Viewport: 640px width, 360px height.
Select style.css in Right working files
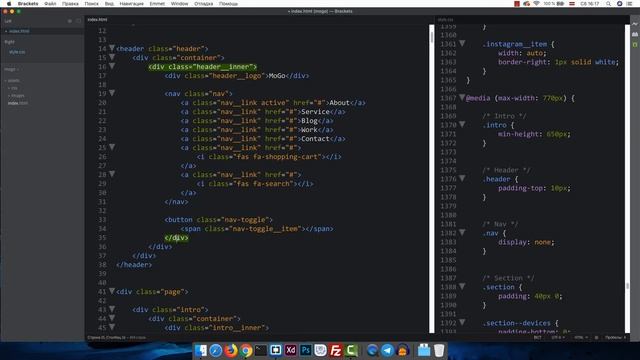click(17, 52)
